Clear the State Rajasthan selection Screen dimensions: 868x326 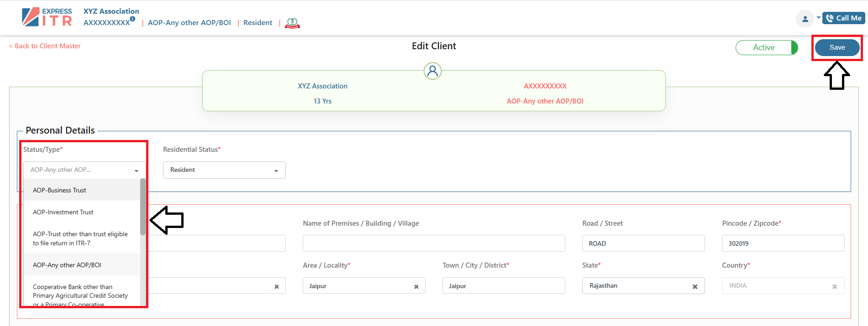click(x=695, y=287)
